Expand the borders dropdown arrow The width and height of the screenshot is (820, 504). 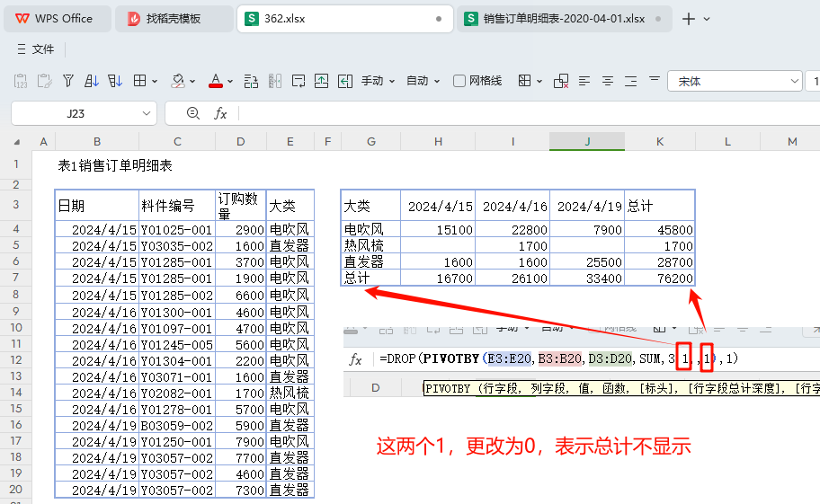[155, 82]
